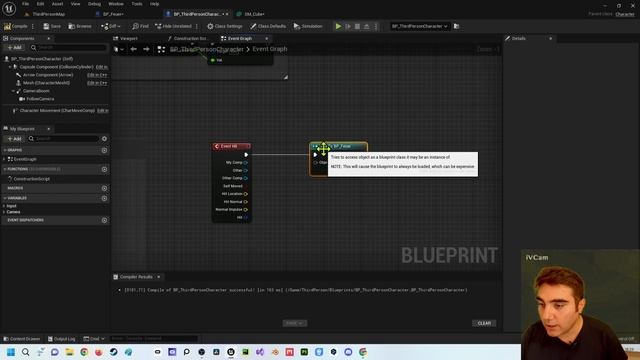Image resolution: width=640 pixels, height=360 pixels.
Task: Click Edit in C++ for Arrow Component
Action: (97, 75)
